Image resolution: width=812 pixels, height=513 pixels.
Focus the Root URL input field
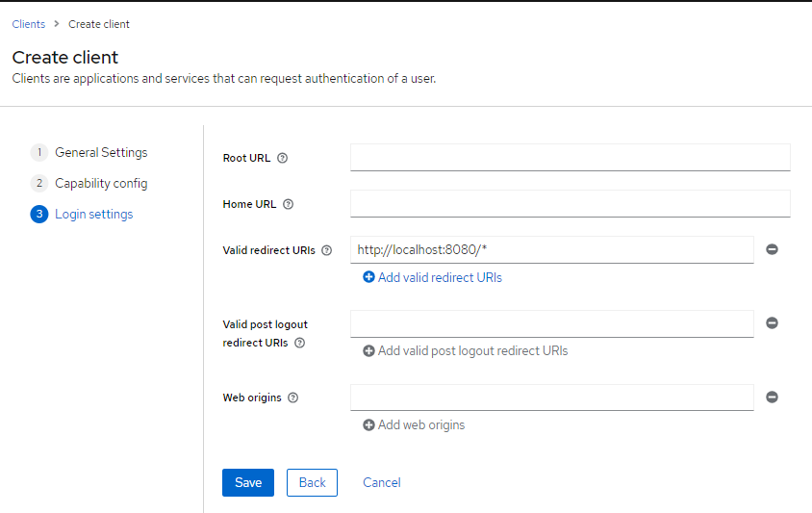point(571,158)
